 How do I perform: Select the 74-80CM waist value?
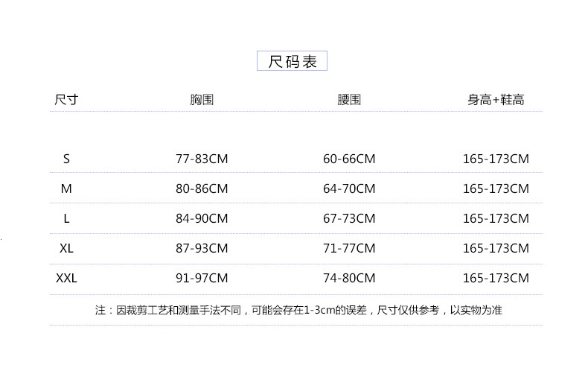[x=349, y=278]
